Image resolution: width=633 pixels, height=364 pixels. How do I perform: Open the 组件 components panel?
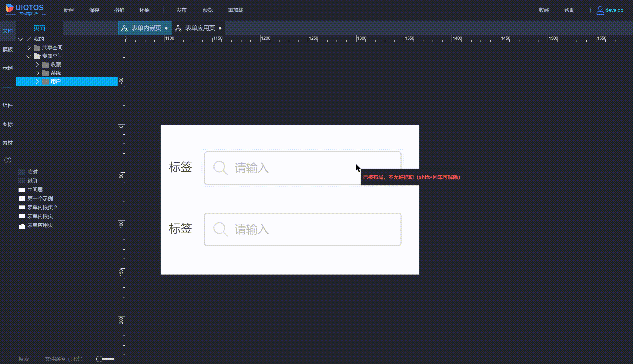pos(8,105)
